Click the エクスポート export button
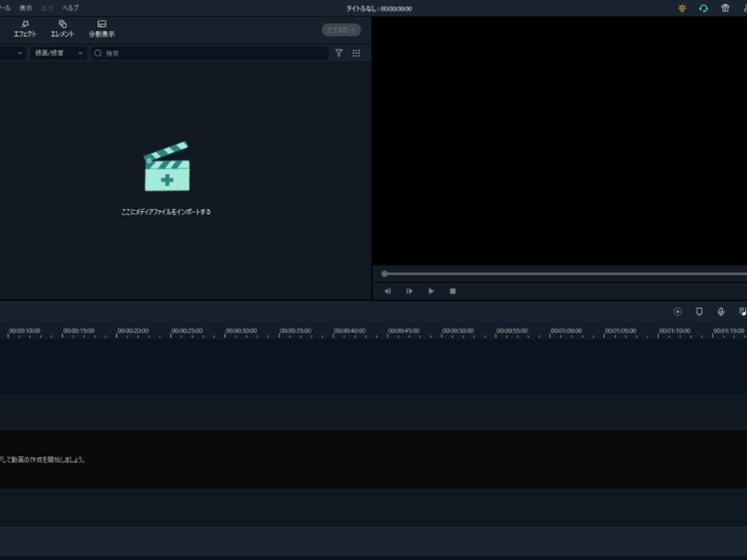 (341, 30)
